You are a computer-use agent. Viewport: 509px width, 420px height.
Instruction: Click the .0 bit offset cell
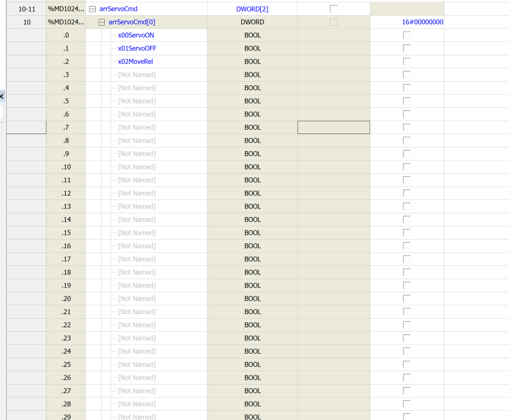click(66, 35)
